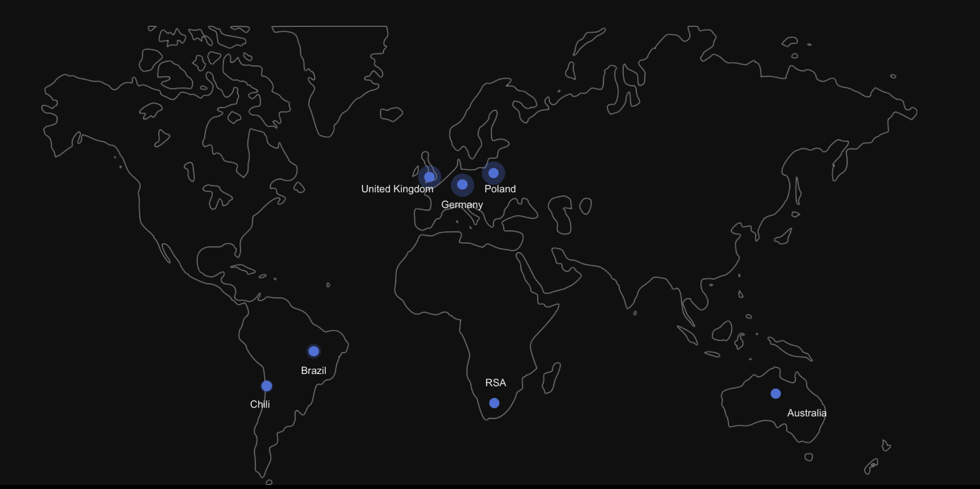
Task: Click the 'Brazil' text label
Action: click(313, 371)
